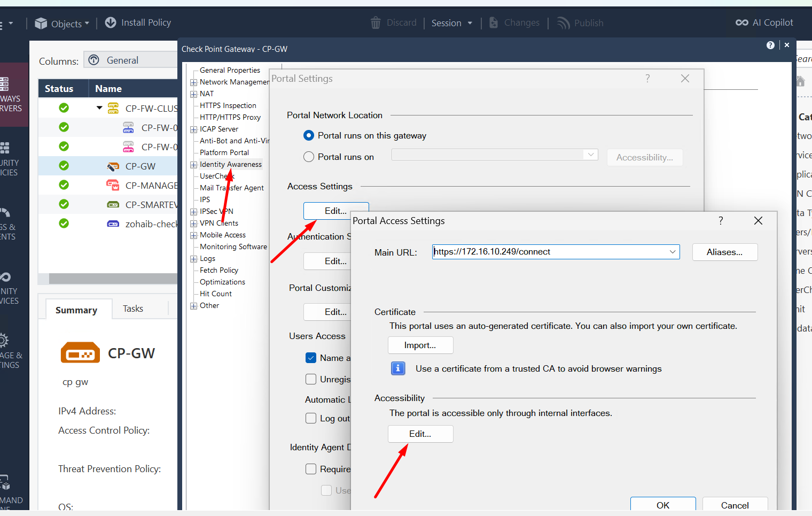Expand the Identity Awareness tree node
Viewport: 812px width, 516px height.
pyautogui.click(x=194, y=165)
